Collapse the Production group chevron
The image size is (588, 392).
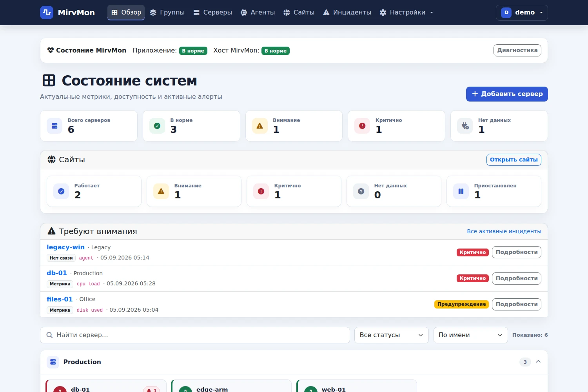(538, 361)
